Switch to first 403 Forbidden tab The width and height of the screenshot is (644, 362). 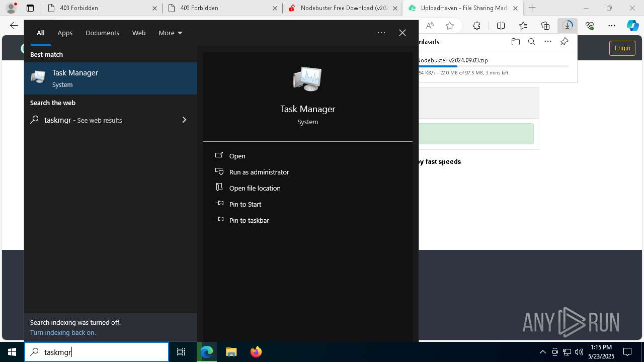pyautogui.click(x=102, y=8)
